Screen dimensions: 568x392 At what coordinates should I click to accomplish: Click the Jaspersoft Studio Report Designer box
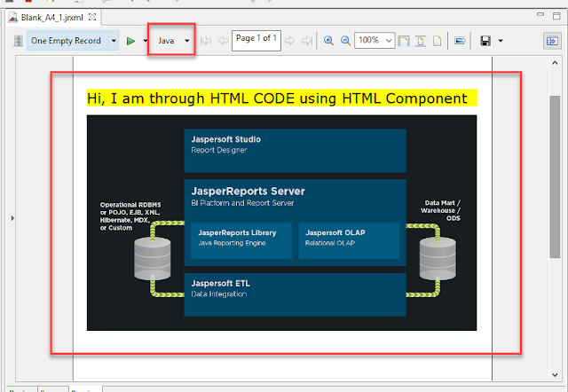pos(295,150)
